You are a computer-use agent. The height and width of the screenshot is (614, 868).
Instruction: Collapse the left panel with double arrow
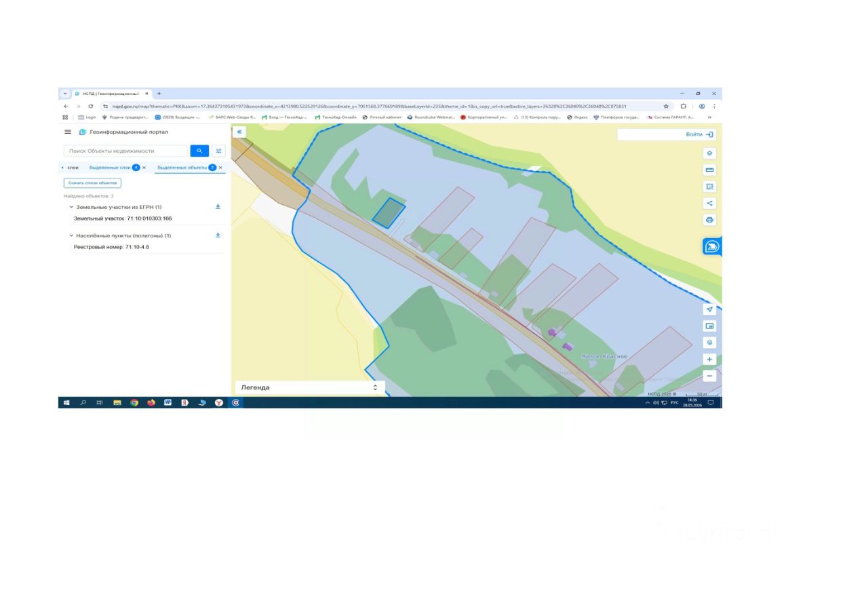coord(239,132)
